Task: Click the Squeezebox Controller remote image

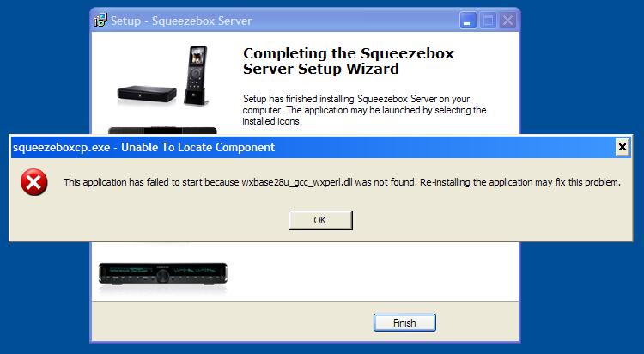Action: [197, 76]
